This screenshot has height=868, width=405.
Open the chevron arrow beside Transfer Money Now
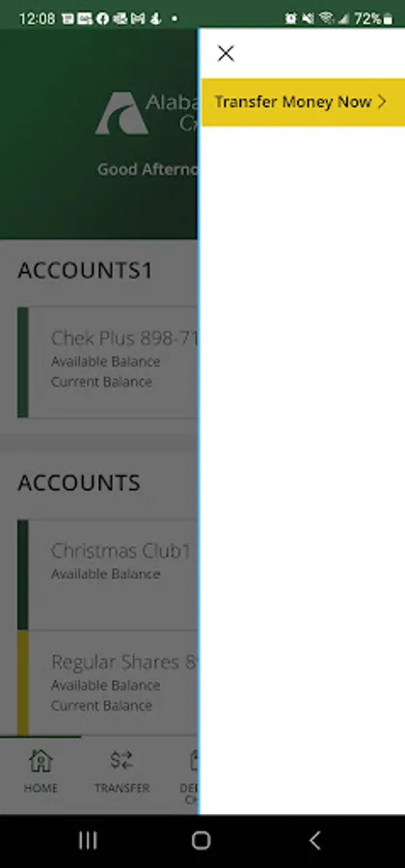point(382,102)
